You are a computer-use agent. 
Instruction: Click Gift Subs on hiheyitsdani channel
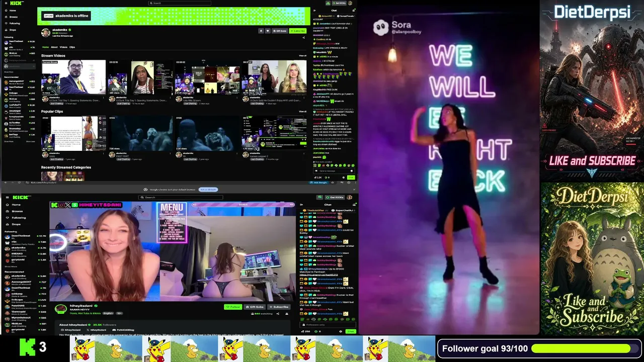(x=255, y=307)
